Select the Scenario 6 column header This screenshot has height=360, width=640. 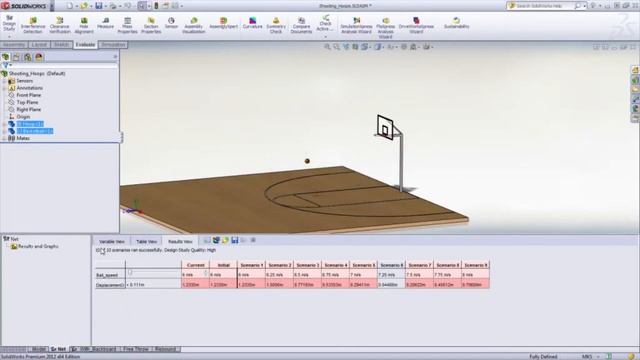tap(391, 265)
